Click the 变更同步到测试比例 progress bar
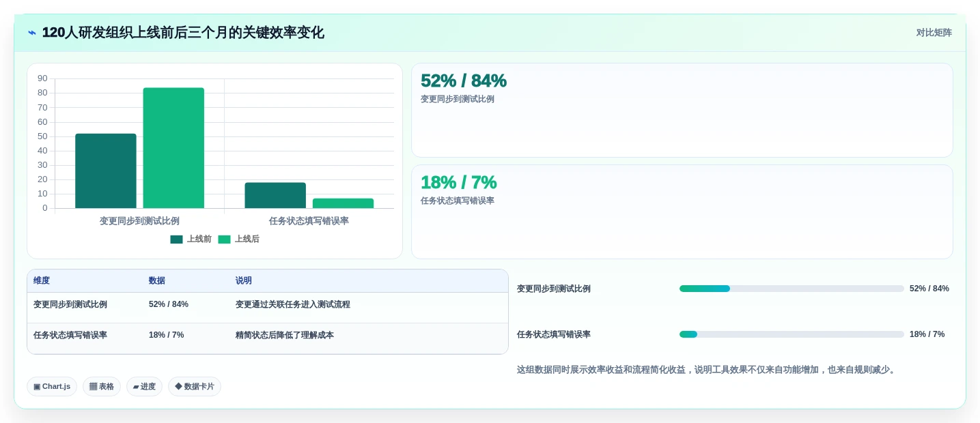 (792, 289)
